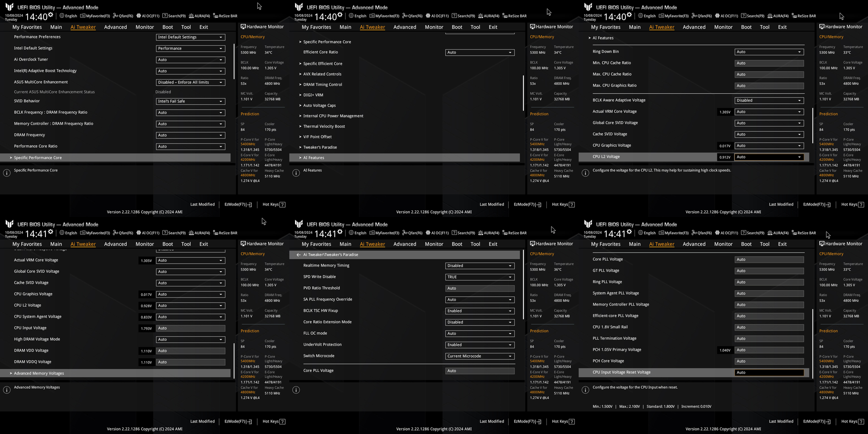868x434 pixels.
Task: Open the BCLK TSC HW Fixup dropdown
Action: (x=480, y=311)
